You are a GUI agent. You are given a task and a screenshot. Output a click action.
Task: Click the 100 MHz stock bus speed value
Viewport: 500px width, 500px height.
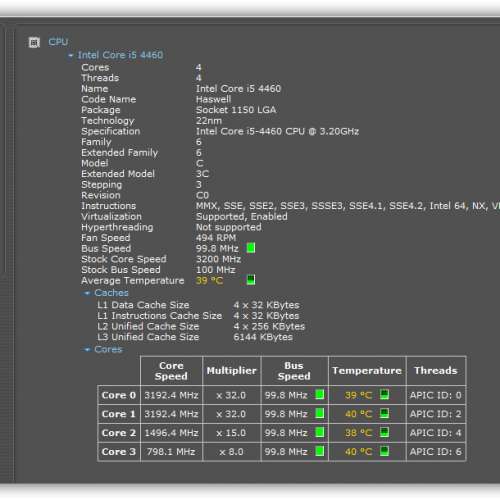216,270
